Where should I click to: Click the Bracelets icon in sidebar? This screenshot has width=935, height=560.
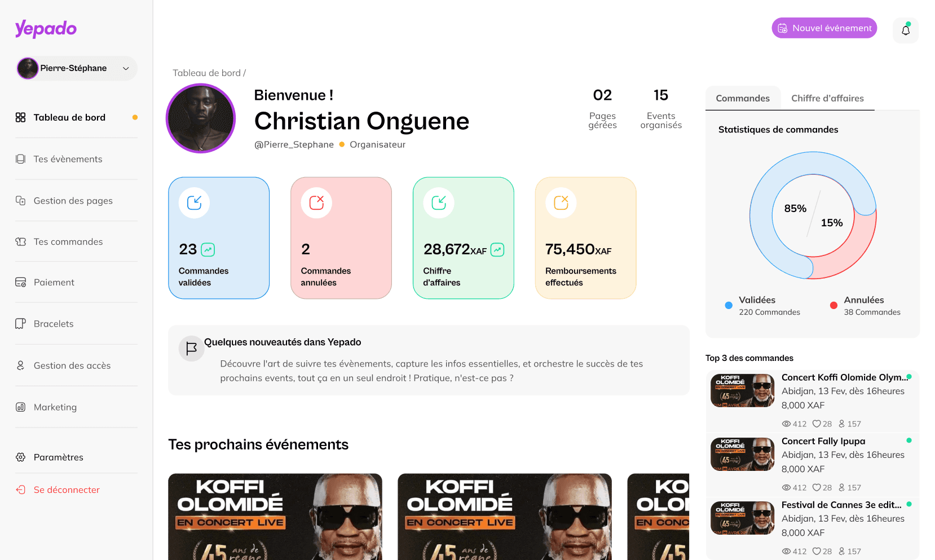(21, 324)
